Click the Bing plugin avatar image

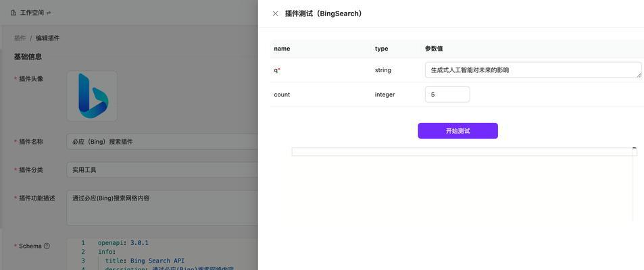point(92,96)
